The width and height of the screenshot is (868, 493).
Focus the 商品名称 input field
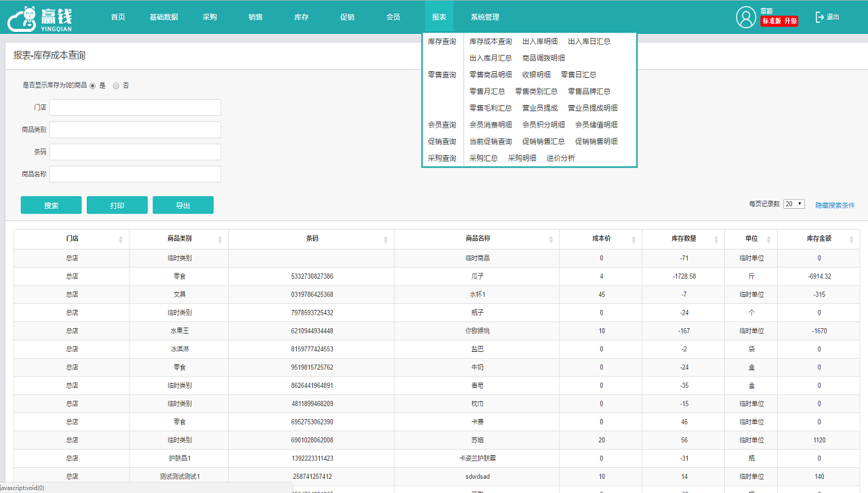(135, 174)
